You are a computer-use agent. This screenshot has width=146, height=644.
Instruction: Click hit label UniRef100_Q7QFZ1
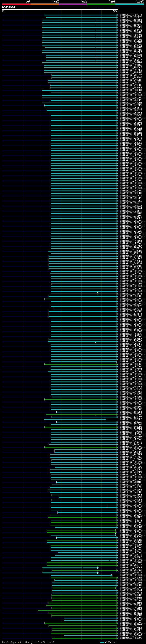[131, 389]
